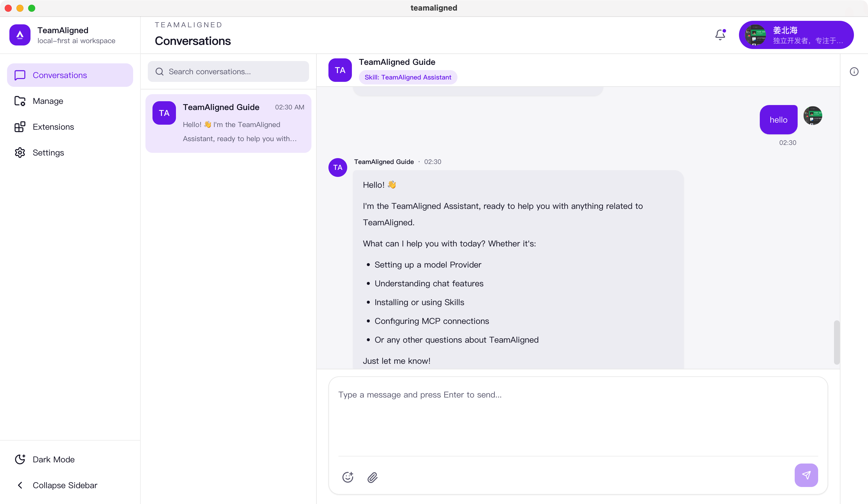
Task: Click the 'Just let me know!' line
Action: [396, 361]
